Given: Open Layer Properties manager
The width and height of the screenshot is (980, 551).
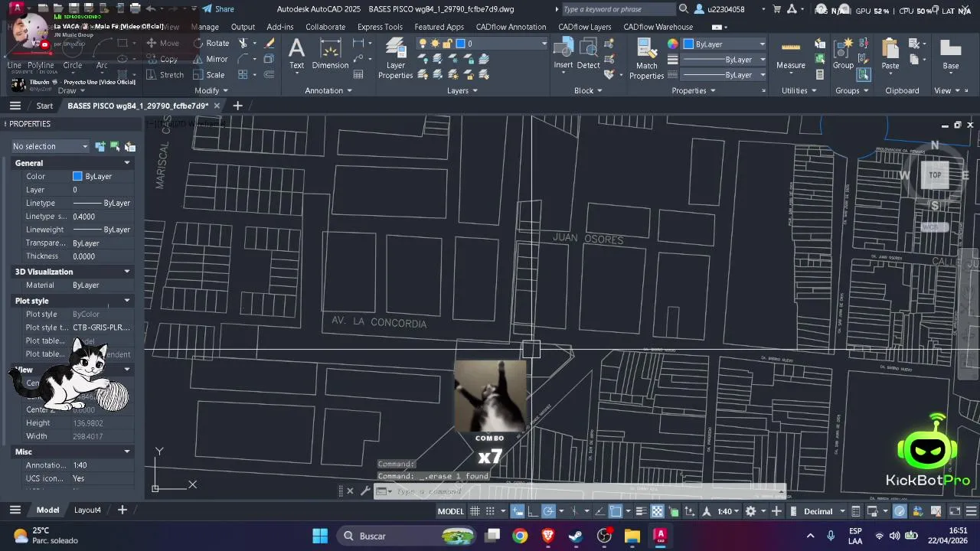Looking at the screenshot, I should point(395,60).
